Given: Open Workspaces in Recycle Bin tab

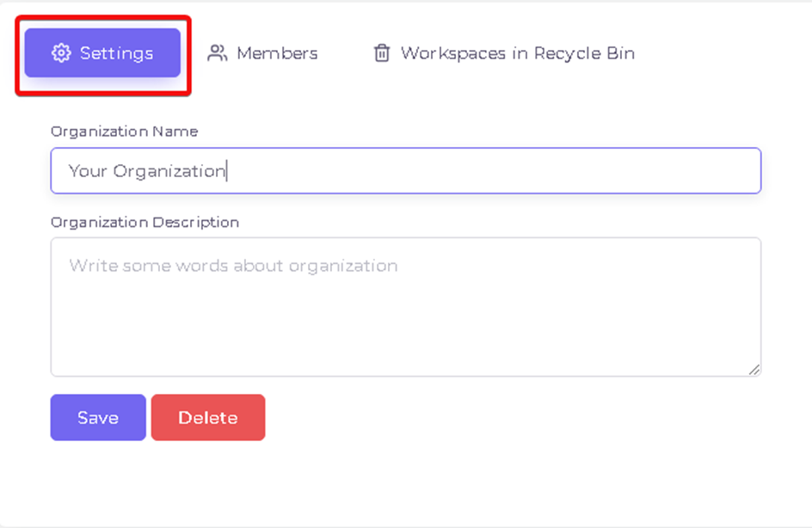Looking at the screenshot, I should coord(504,52).
